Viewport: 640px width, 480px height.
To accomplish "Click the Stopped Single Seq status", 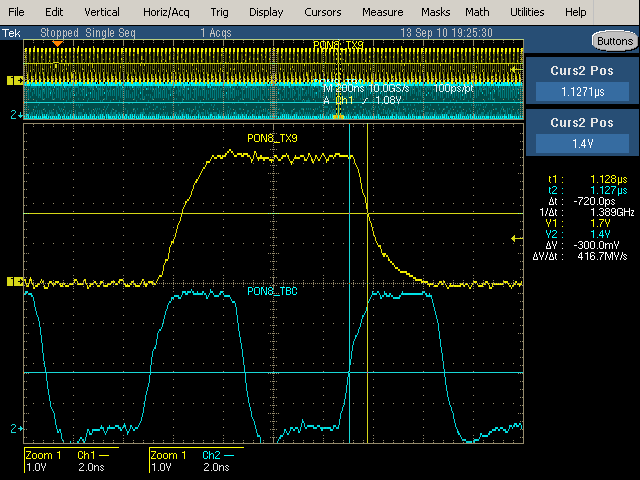I will (x=88, y=33).
